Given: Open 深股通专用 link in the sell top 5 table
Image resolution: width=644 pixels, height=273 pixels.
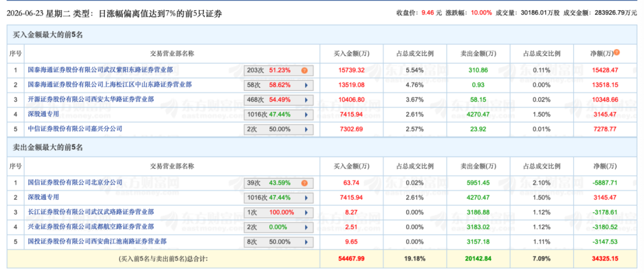Looking at the screenshot, I should coord(43,197).
